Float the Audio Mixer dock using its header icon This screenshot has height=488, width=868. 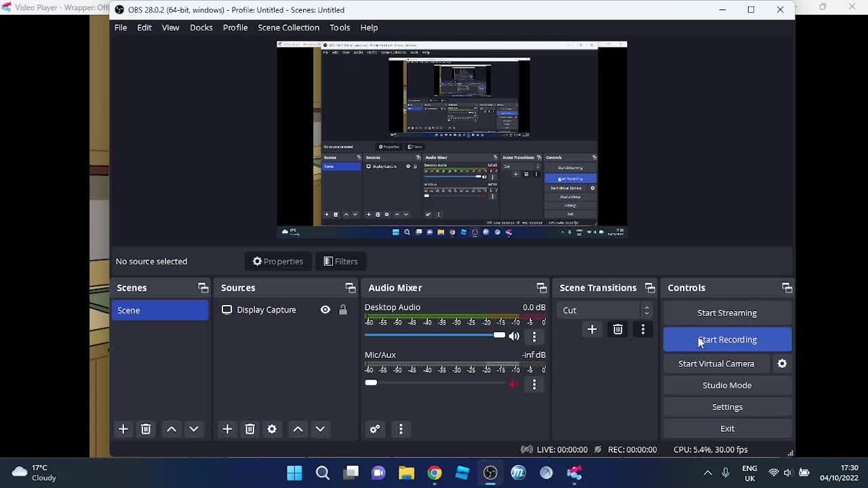(x=541, y=288)
